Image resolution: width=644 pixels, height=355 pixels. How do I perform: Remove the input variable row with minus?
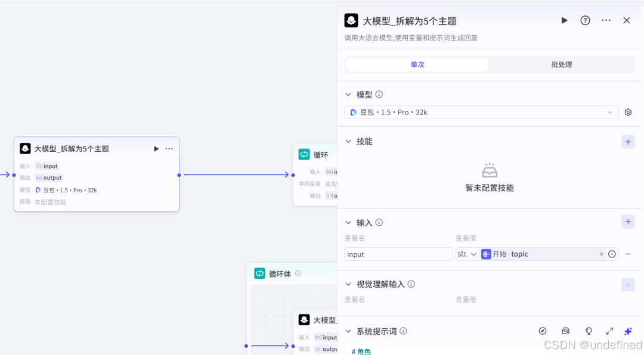(x=628, y=254)
